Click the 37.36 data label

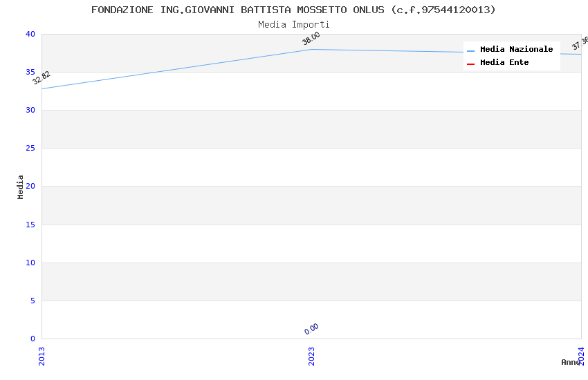click(580, 43)
